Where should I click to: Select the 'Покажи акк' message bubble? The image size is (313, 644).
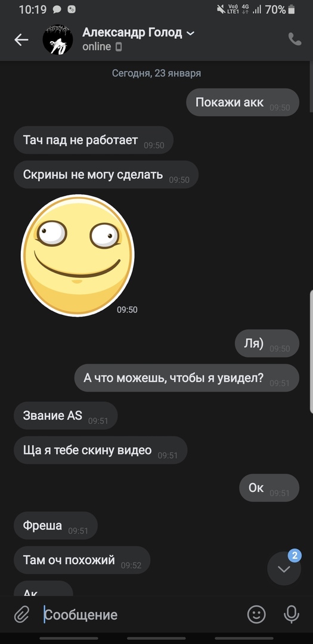pyautogui.click(x=243, y=103)
